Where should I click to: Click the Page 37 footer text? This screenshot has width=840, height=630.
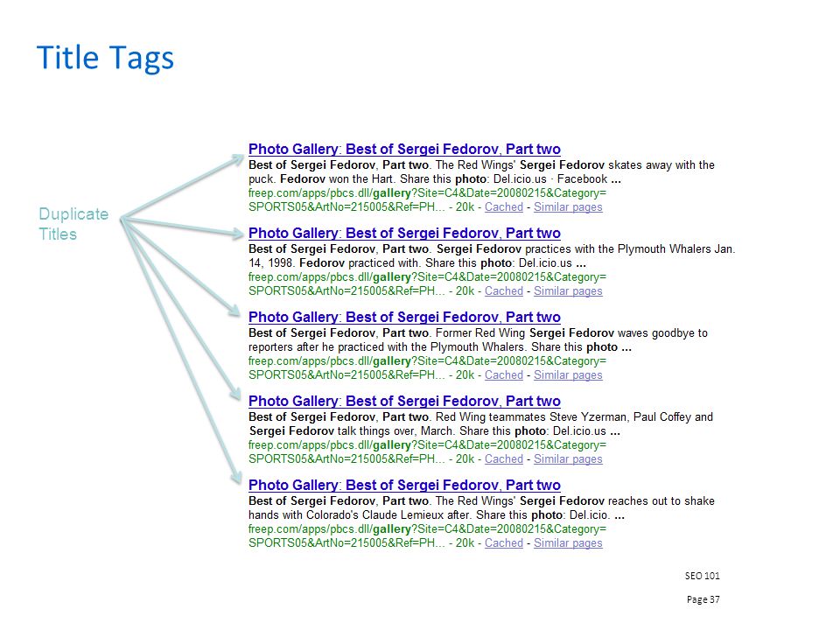(x=703, y=599)
